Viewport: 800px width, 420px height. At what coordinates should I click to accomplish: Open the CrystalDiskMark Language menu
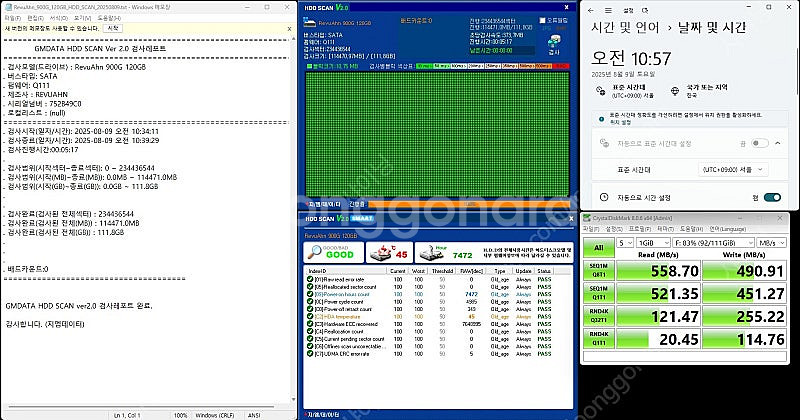coord(728,229)
